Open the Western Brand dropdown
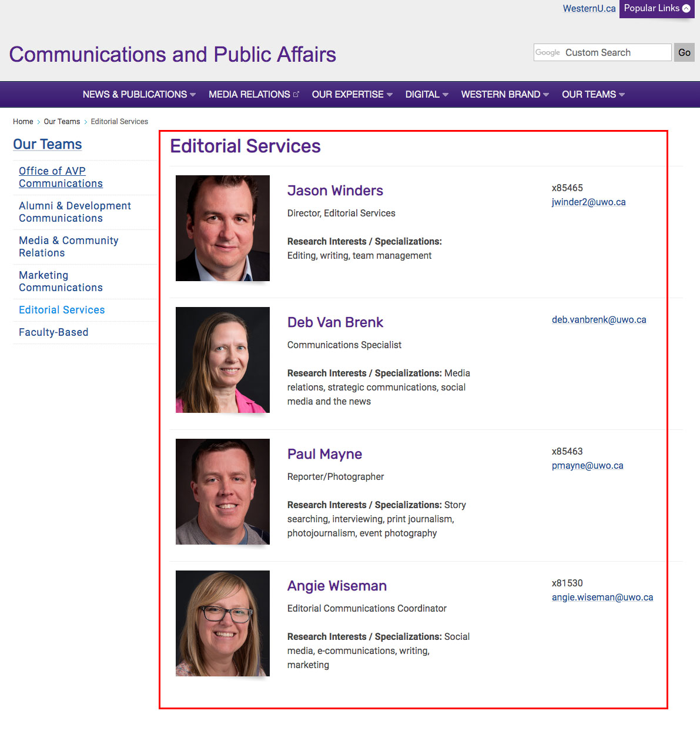This screenshot has height=734, width=700. (505, 94)
